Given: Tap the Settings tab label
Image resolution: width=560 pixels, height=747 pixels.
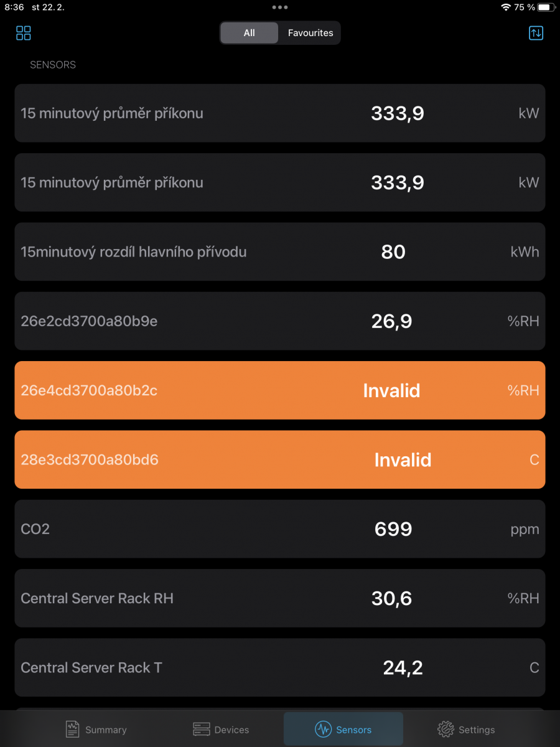Looking at the screenshot, I should [x=477, y=730].
